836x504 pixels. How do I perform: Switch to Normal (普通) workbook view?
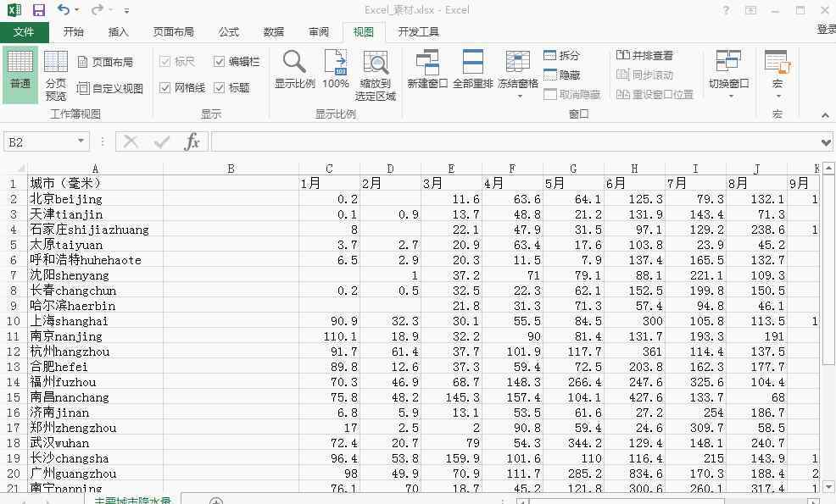[x=20, y=72]
